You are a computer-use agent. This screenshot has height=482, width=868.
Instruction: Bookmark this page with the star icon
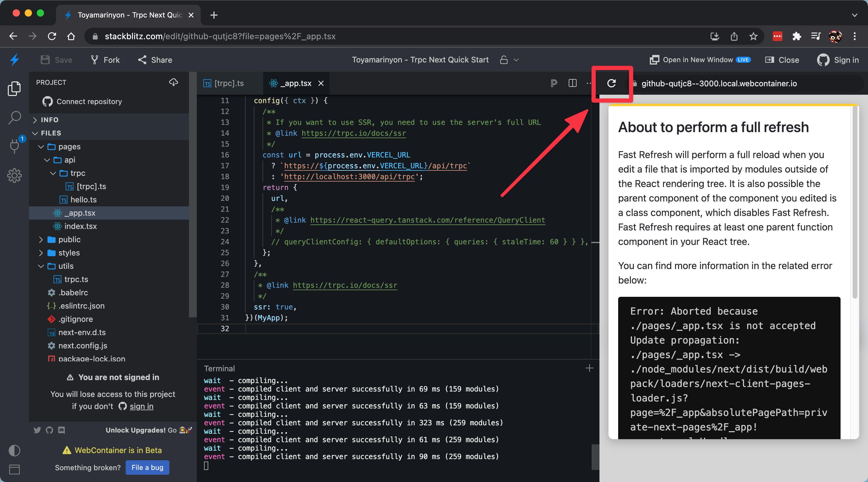pos(753,36)
